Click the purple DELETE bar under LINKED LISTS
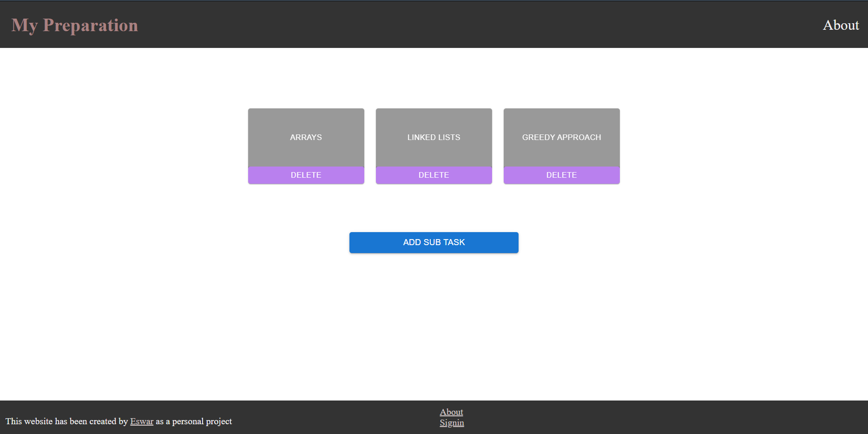The width and height of the screenshot is (868, 434). (x=434, y=175)
